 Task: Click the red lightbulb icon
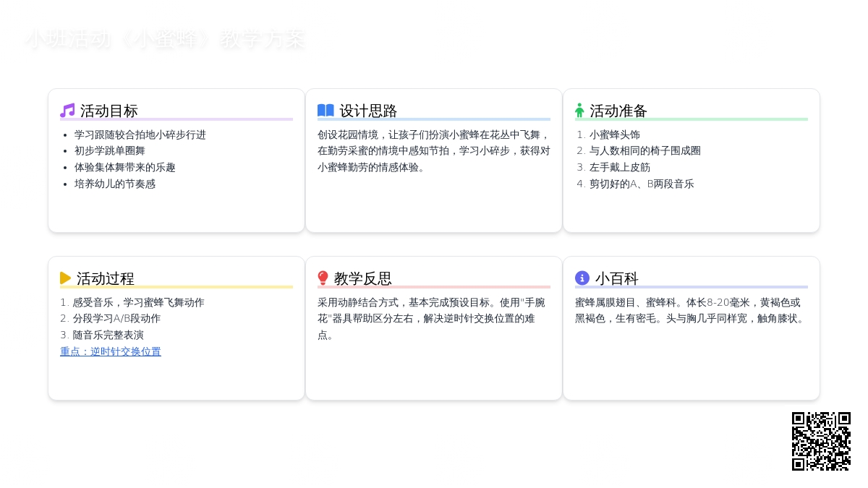pos(323,278)
